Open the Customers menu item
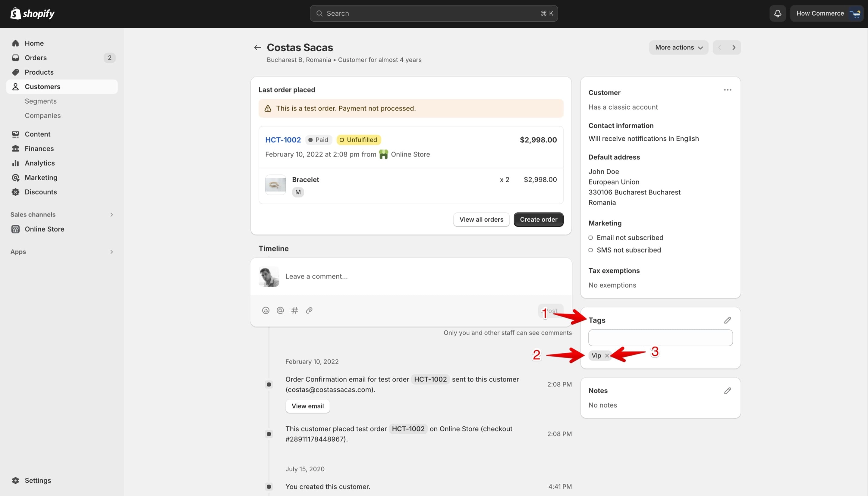Screen dimensions: 868x496 tap(62, 86)
